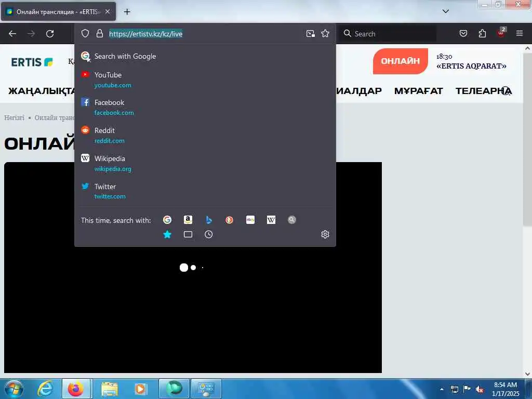Reload the current page
This screenshot has width=532, height=399.
(50, 34)
